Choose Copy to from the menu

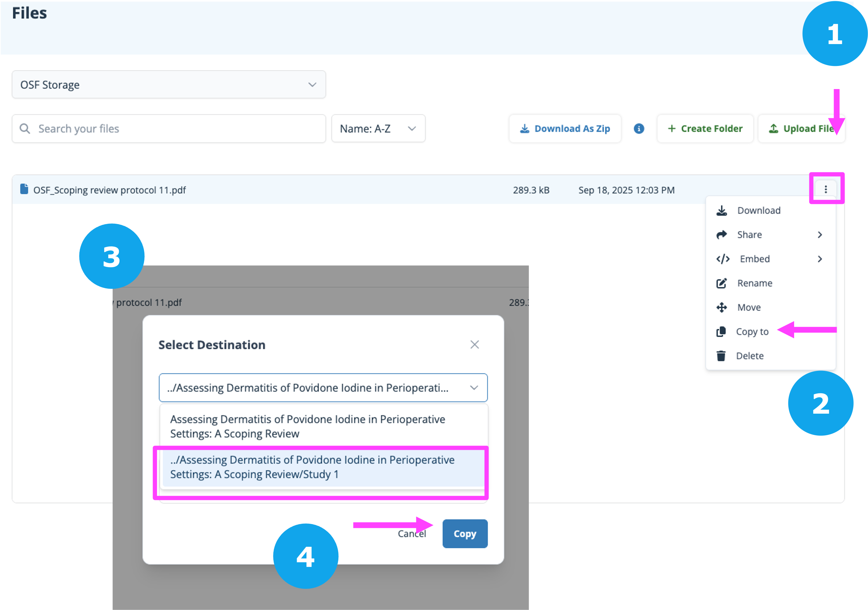pyautogui.click(x=752, y=332)
